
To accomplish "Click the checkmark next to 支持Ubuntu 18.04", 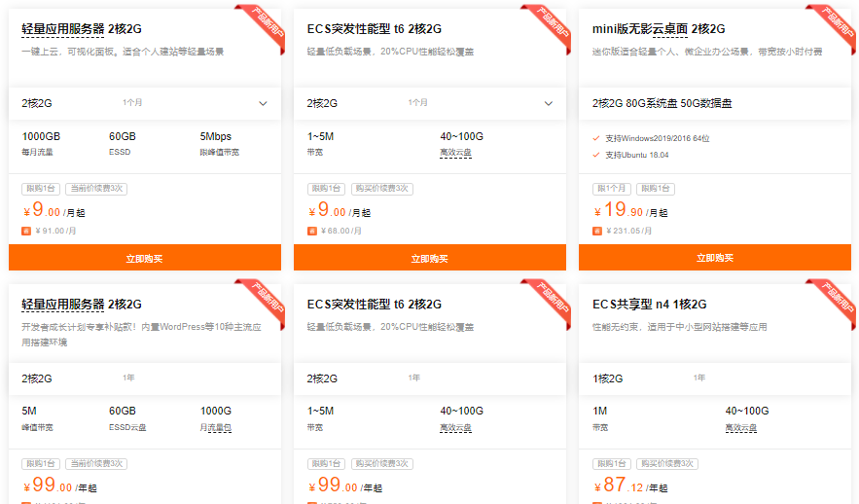I will pyautogui.click(x=596, y=155).
